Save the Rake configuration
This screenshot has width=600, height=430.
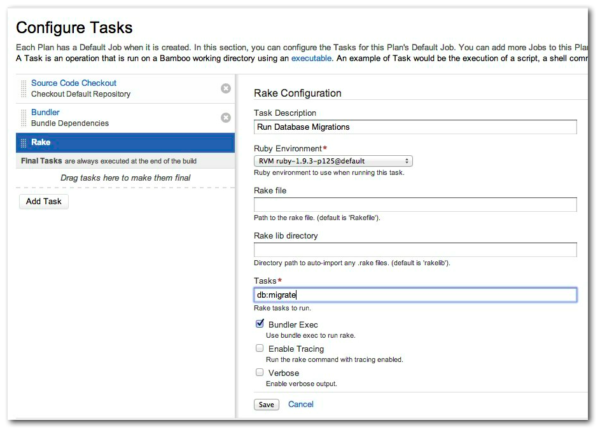pos(266,404)
